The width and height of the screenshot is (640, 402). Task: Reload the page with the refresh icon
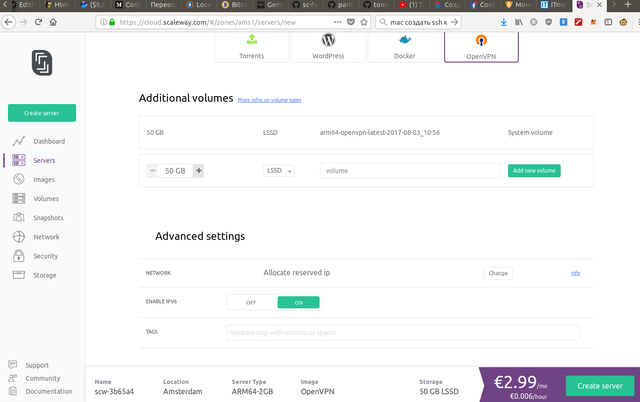[38, 22]
